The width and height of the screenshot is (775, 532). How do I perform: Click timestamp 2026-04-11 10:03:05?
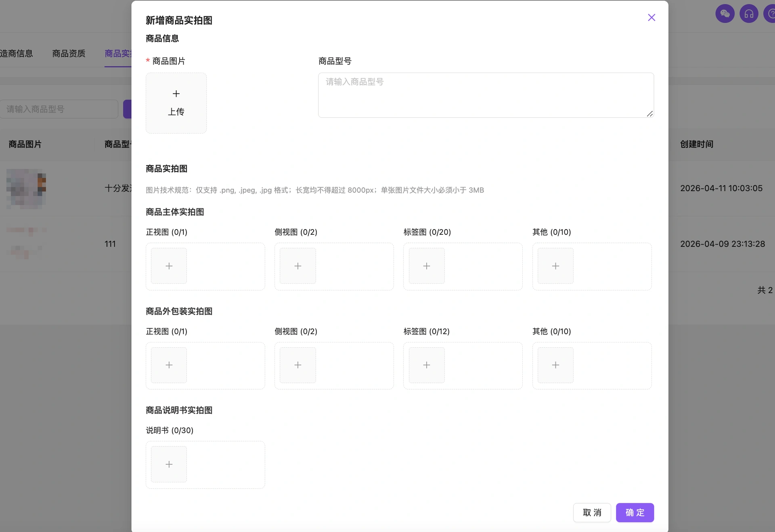pos(721,188)
